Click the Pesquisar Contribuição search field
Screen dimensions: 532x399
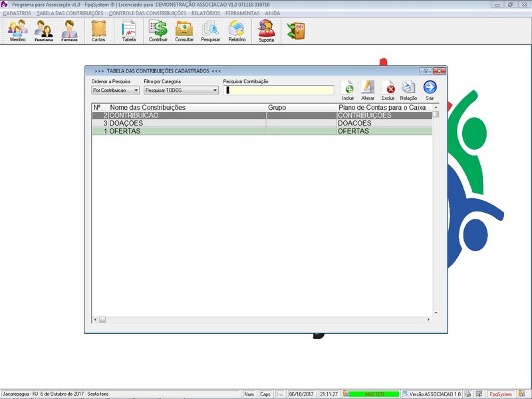pyautogui.click(x=279, y=90)
